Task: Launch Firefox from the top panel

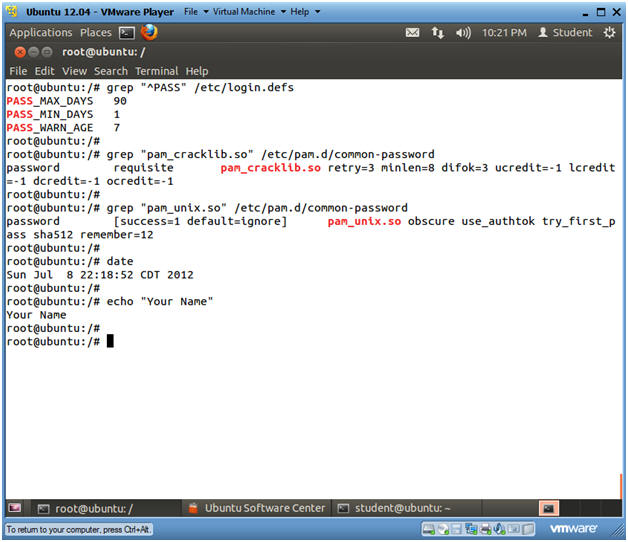Action: point(149,32)
